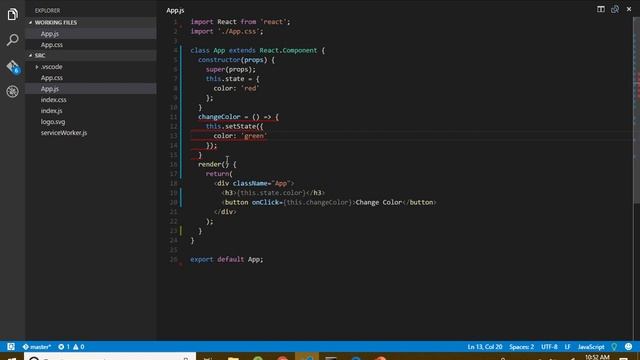Collapse the WORKING FILES section
The image size is (640, 360).
pyautogui.click(x=91, y=22)
